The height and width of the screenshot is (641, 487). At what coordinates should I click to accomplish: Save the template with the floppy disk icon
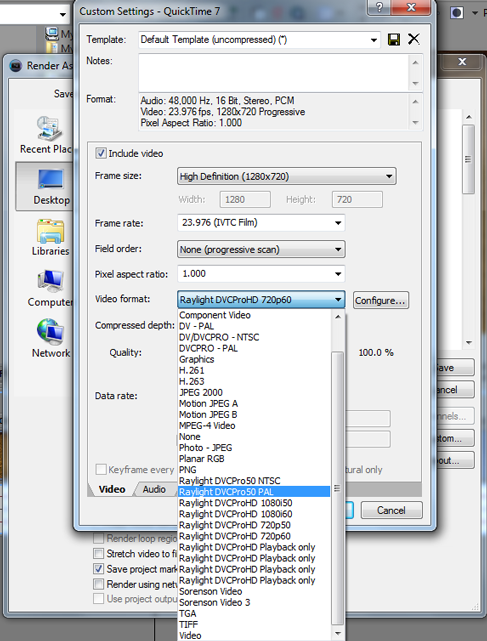click(x=394, y=40)
